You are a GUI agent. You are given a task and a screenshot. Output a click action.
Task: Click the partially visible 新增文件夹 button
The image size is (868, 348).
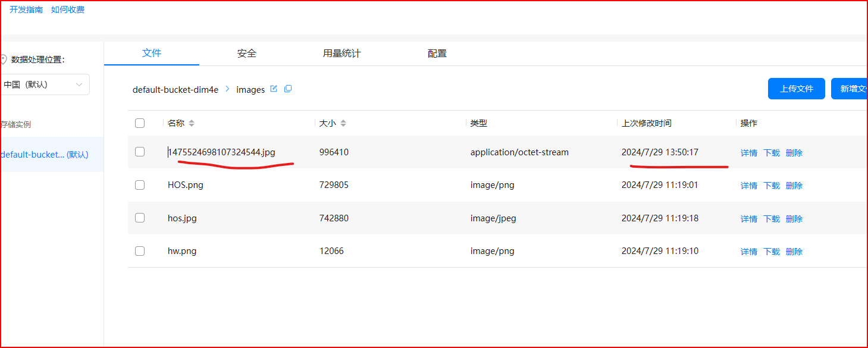tap(850, 89)
